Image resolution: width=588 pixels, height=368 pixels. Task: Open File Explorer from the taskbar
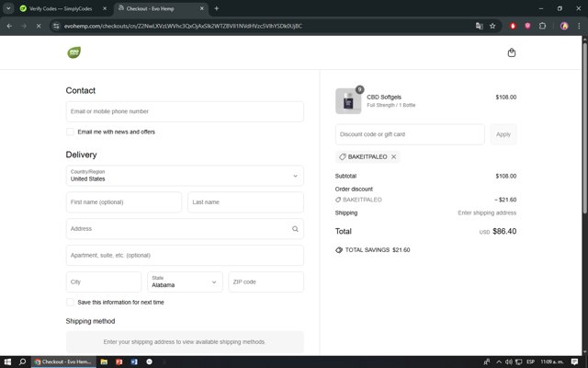coord(104,362)
